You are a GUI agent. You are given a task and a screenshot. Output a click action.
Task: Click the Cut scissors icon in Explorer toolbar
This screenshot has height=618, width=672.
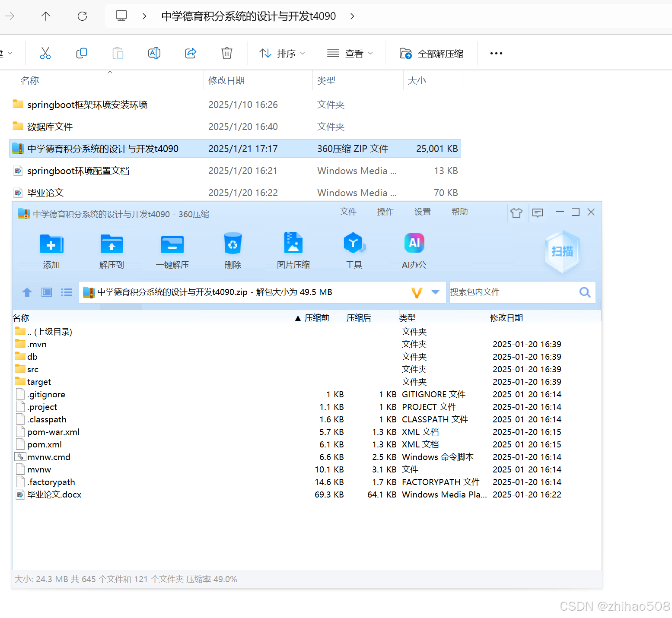(45, 53)
